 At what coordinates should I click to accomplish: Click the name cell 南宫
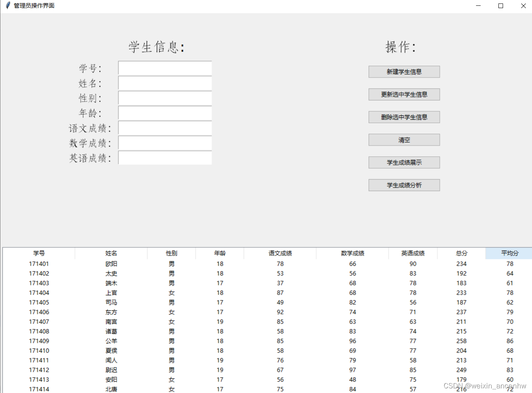[x=111, y=322]
